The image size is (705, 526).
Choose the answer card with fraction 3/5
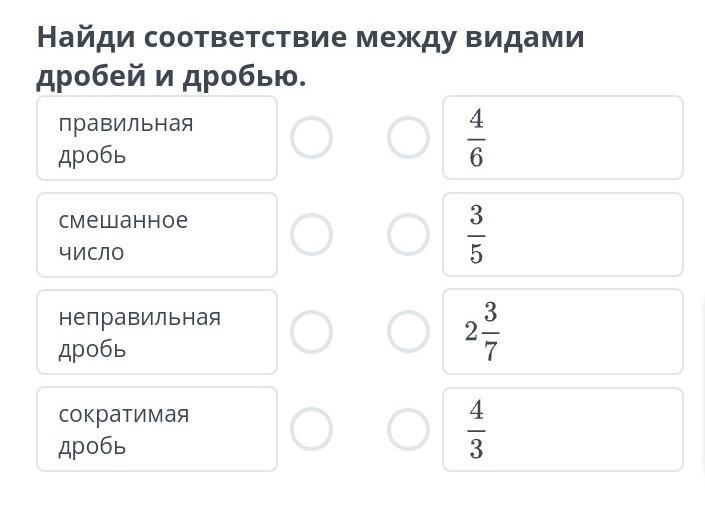pyautogui.click(x=562, y=235)
